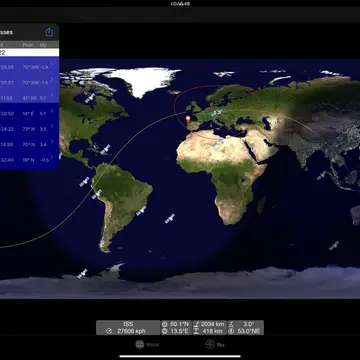Open pass details chevron for 73° N row

click(x=52, y=126)
